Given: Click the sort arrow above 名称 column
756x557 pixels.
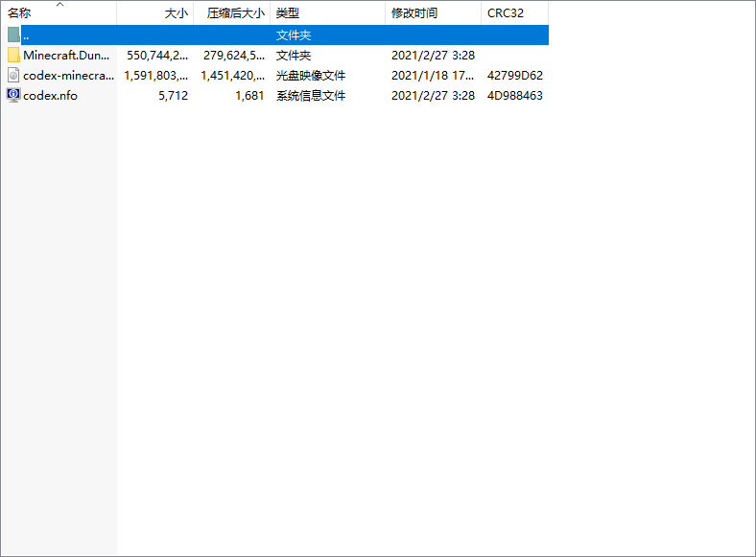Looking at the screenshot, I should click(x=59, y=5).
